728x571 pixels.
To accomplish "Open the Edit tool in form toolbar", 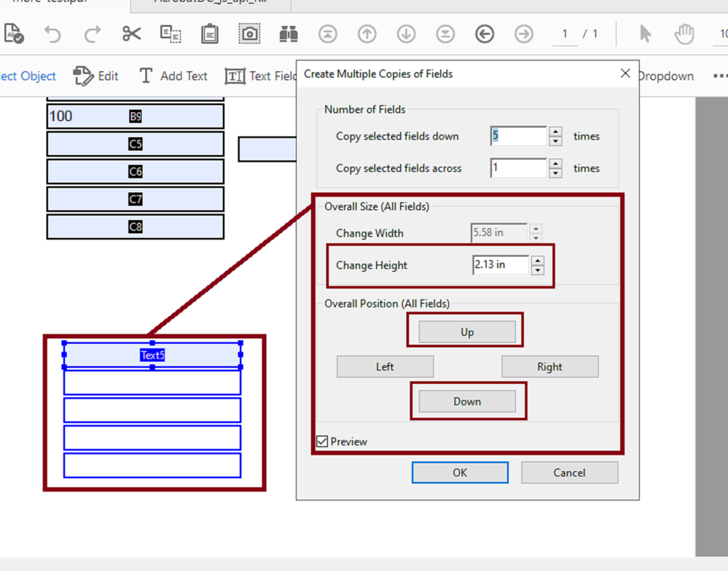I will (95, 76).
